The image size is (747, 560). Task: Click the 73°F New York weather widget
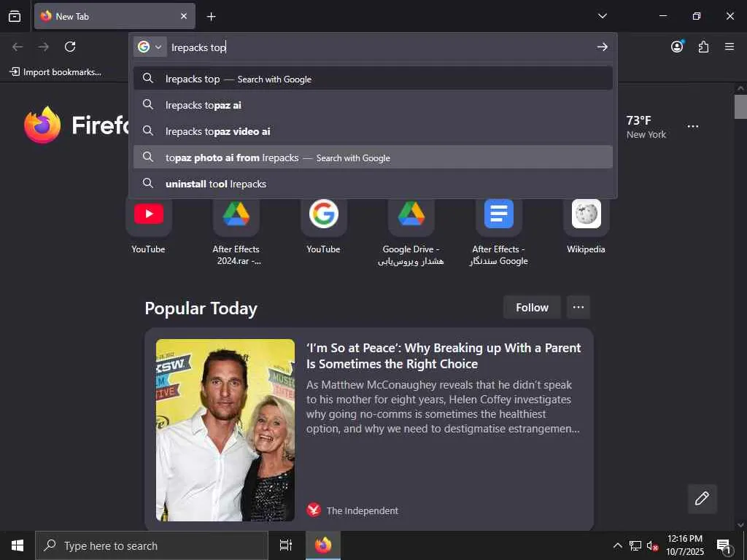click(x=646, y=127)
